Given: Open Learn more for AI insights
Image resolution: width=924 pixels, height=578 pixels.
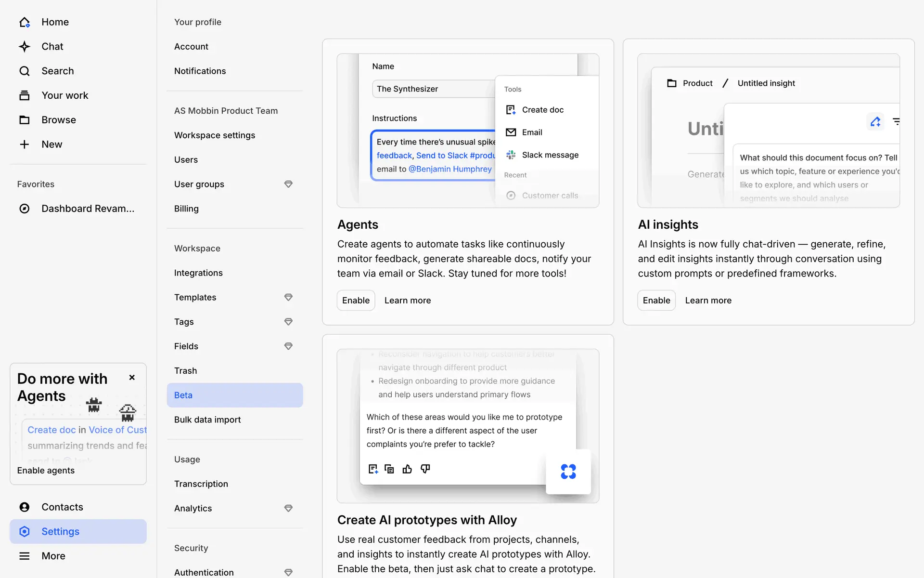Looking at the screenshot, I should pyautogui.click(x=708, y=301).
